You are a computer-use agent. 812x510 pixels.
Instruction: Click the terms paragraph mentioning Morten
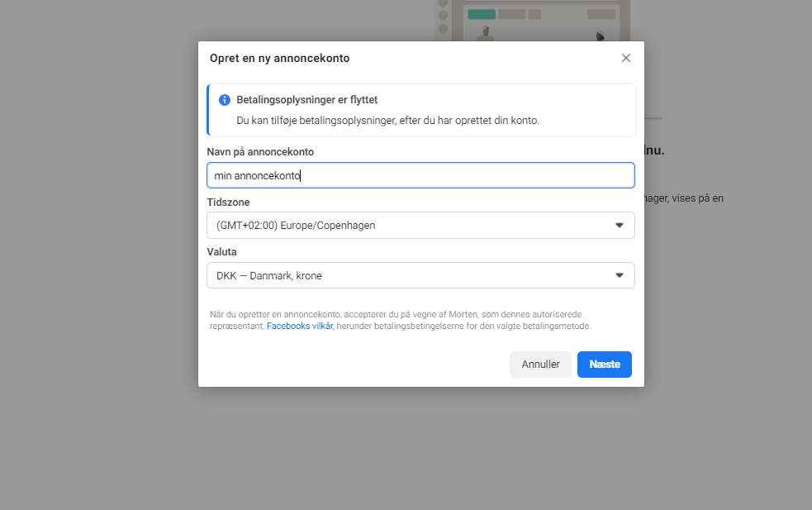coord(401,321)
